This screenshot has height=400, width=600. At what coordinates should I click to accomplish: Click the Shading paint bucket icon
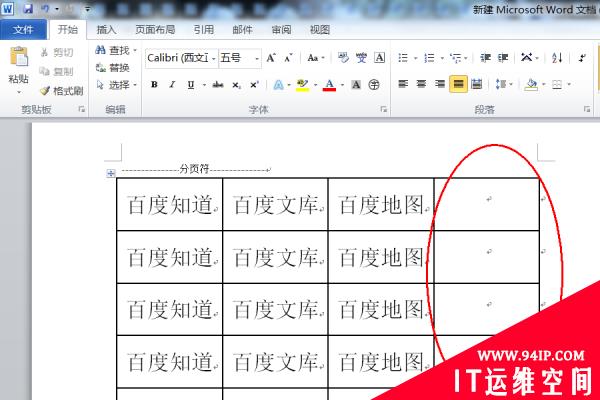(x=531, y=84)
